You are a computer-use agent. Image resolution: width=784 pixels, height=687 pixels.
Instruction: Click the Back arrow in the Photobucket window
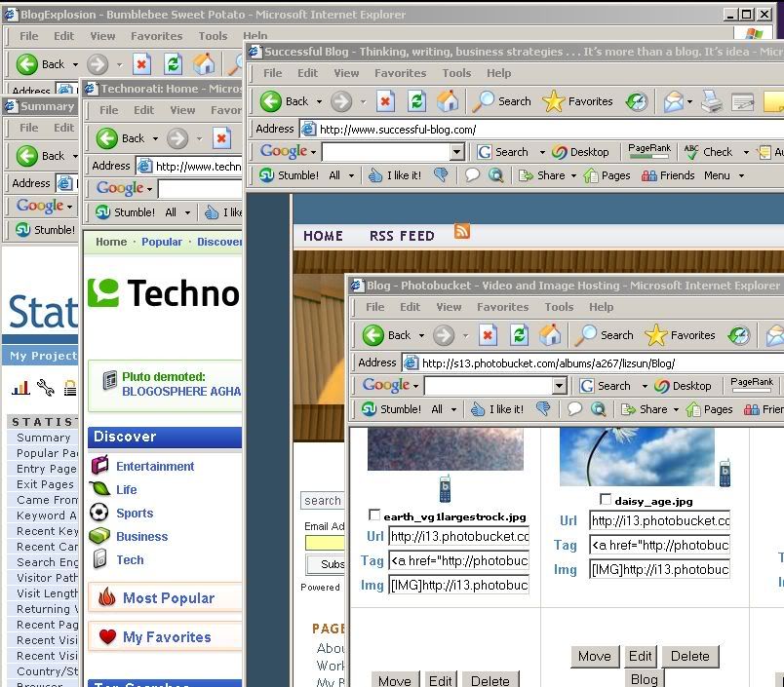pyautogui.click(x=373, y=335)
